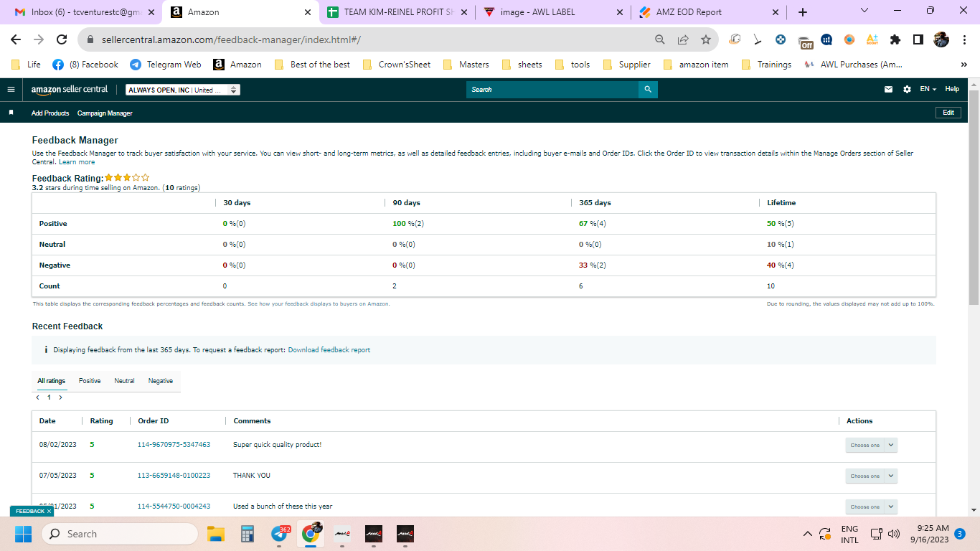Show hidden system tray icons
Image resolution: width=980 pixels, height=551 pixels.
[807, 534]
